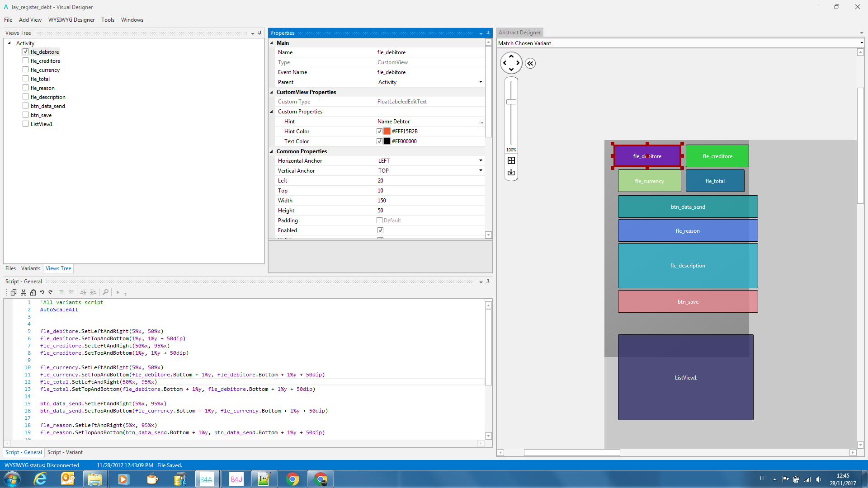Switch to the Script - Variant tab
Screen dimensions: 868x488
click(65, 452)
